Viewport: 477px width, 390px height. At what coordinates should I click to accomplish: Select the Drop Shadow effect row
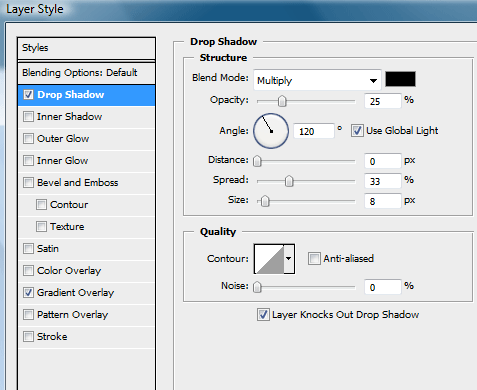[x=86, y=95]
